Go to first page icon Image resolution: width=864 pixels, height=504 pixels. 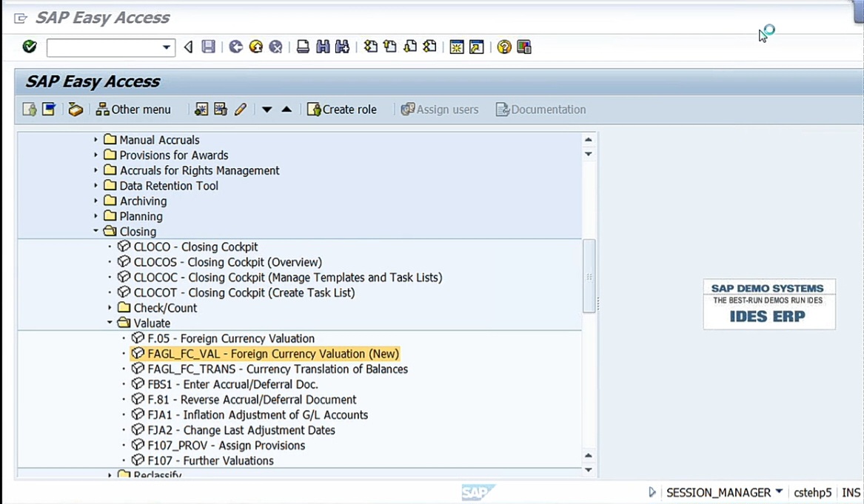[371, 47]
